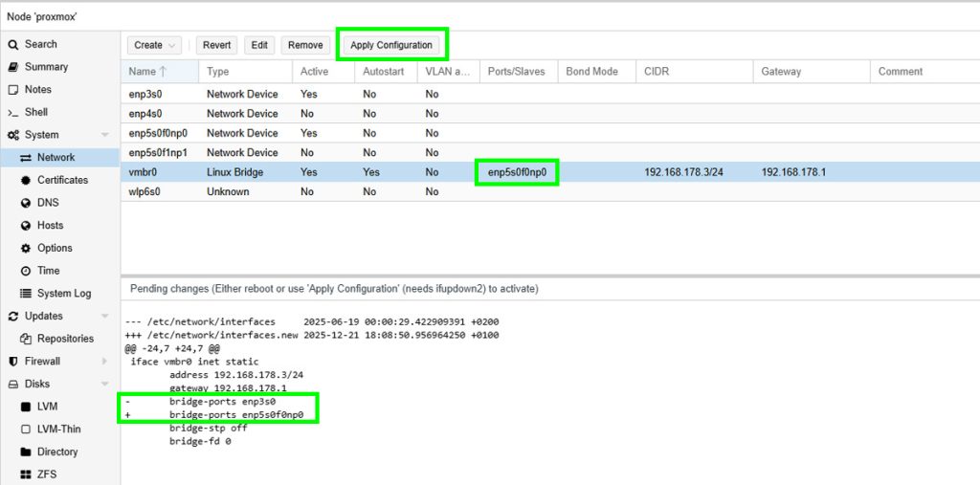Click the Edit button in toolbar

259,45
